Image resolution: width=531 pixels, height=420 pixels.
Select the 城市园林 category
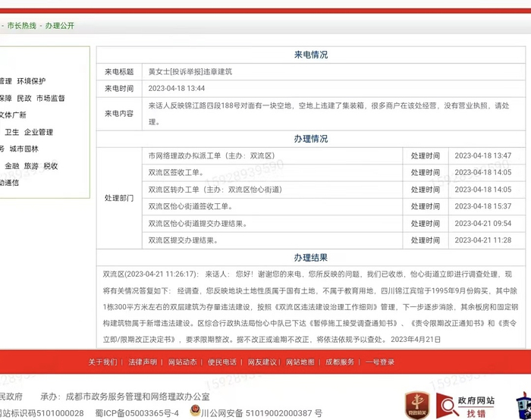(24, 149)
